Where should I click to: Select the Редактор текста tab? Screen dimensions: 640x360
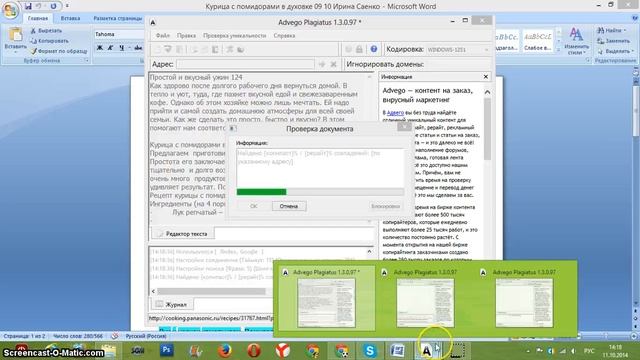182,234
